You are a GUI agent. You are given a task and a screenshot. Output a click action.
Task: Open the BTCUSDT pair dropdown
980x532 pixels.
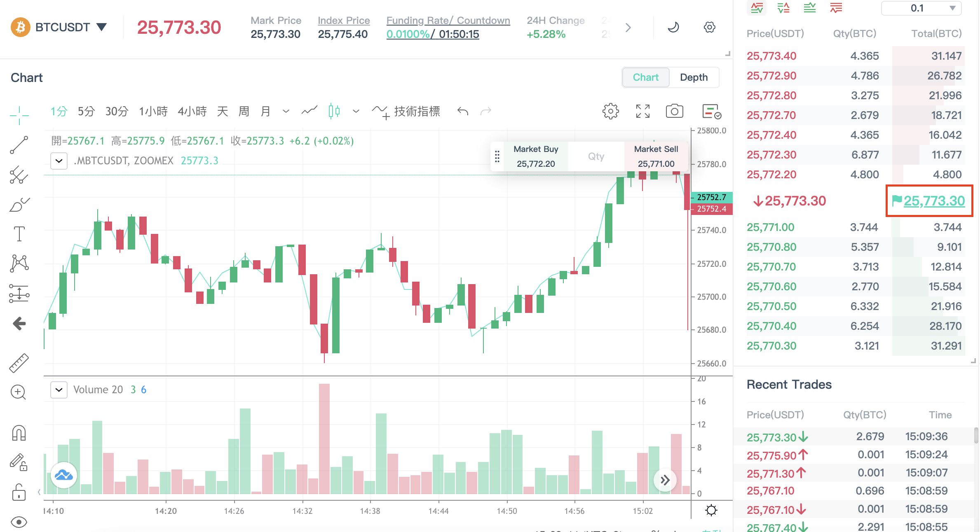tap(101, 27)
